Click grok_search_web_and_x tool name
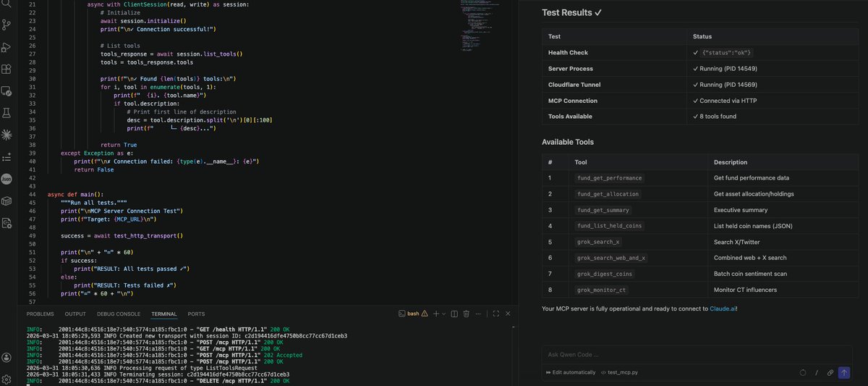Screen dimensions: 868x386 click(613, 258)
